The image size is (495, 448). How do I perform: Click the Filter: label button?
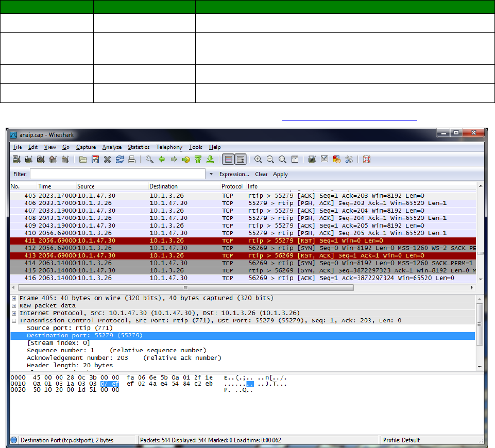click(x=20, y=174)
